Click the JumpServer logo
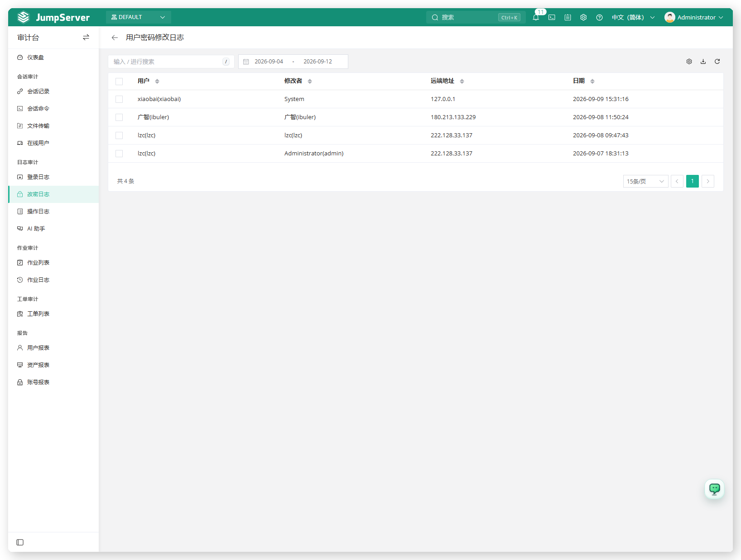This screenshot has width=741, height=560. click(53, 17)
